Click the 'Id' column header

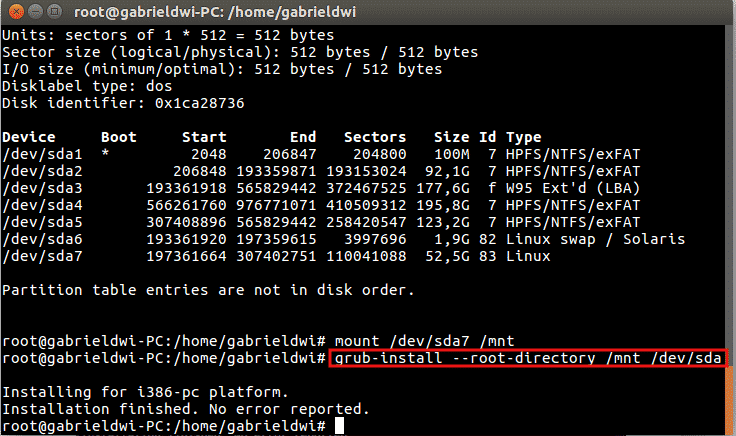point(488,137)
